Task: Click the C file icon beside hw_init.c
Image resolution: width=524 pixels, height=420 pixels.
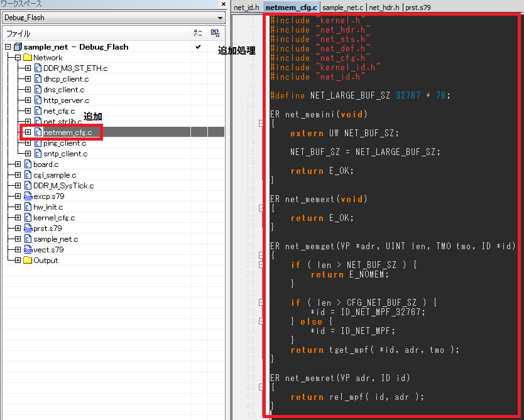Action: click(x=28, y=207)
